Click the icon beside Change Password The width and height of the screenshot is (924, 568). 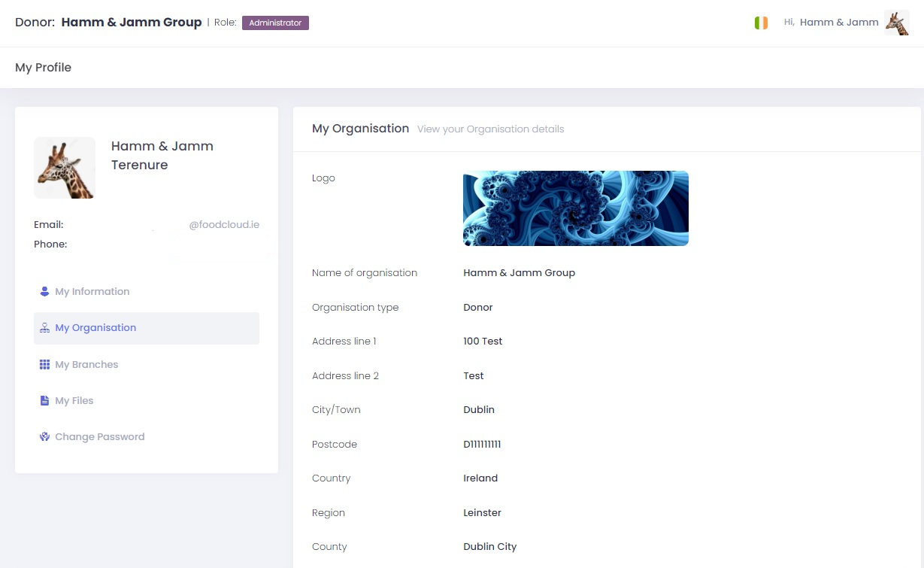[x=44, y=437]
